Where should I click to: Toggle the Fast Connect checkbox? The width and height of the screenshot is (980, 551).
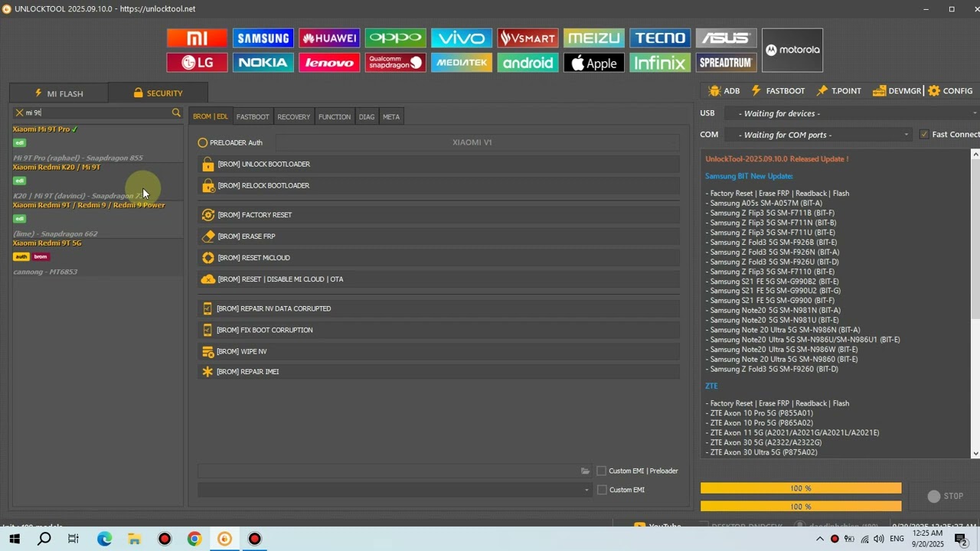(924, 135)
